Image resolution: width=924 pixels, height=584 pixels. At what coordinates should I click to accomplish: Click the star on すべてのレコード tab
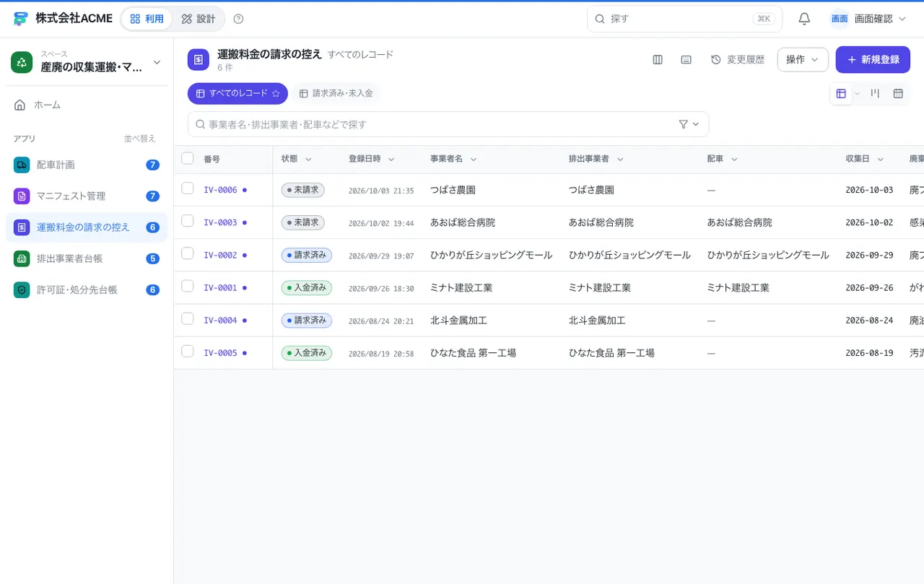pos(276,93)
